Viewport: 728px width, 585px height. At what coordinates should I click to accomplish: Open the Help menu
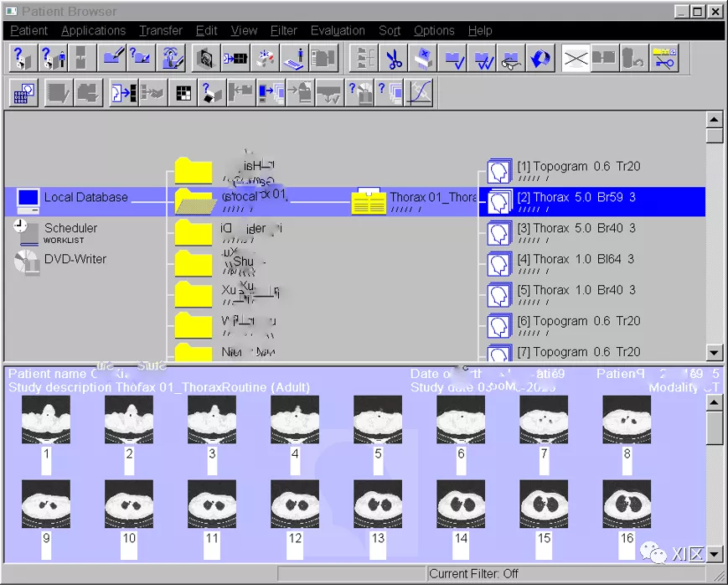tap(479, 31)
